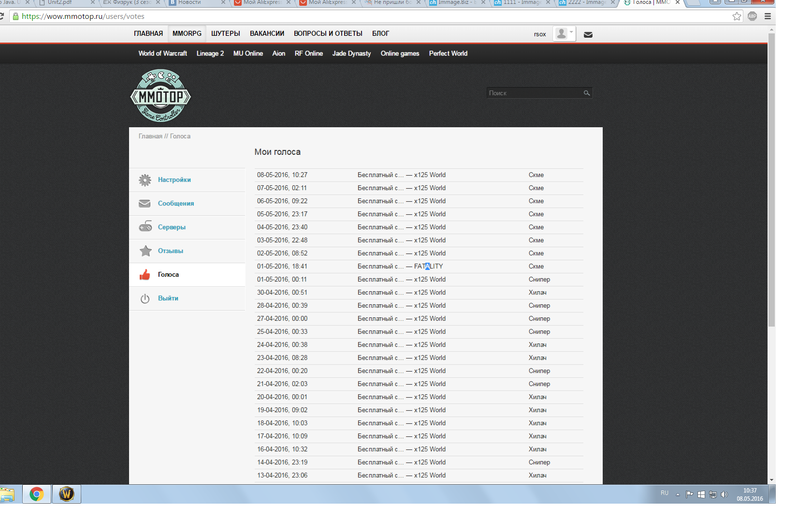Open World of Warcraft from the taskbar
The height and width of the screenshot is (508, 812).
click(67, 494)
